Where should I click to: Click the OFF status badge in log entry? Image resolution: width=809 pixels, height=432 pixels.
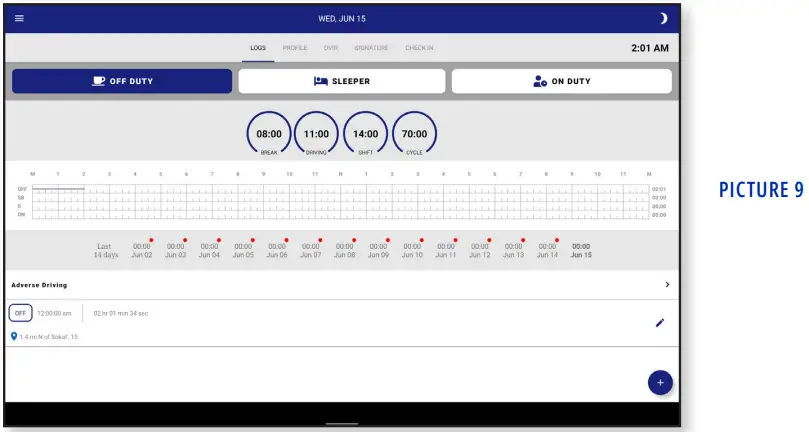point(20,313)
